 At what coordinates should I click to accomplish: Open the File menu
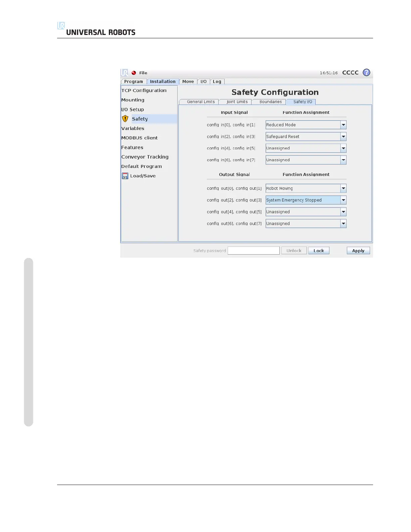tap(143, 73)
